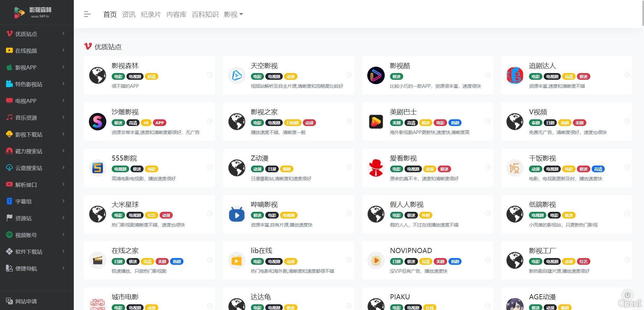644x310 pixels.
Task: Click the 追剧达人 red icon
Action: pos(515,75)
